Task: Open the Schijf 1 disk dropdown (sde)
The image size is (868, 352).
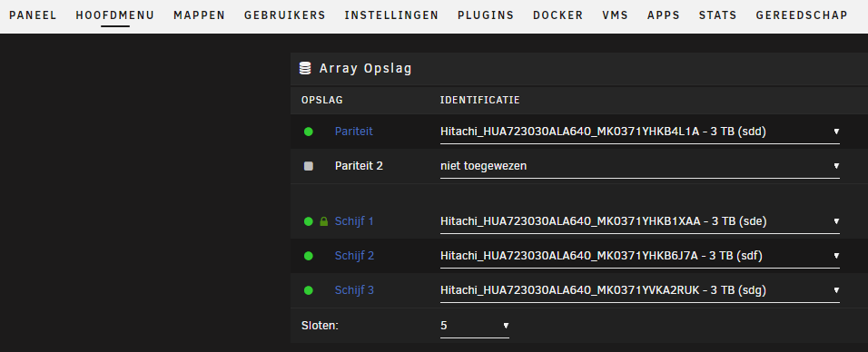Action: [640, 221]
